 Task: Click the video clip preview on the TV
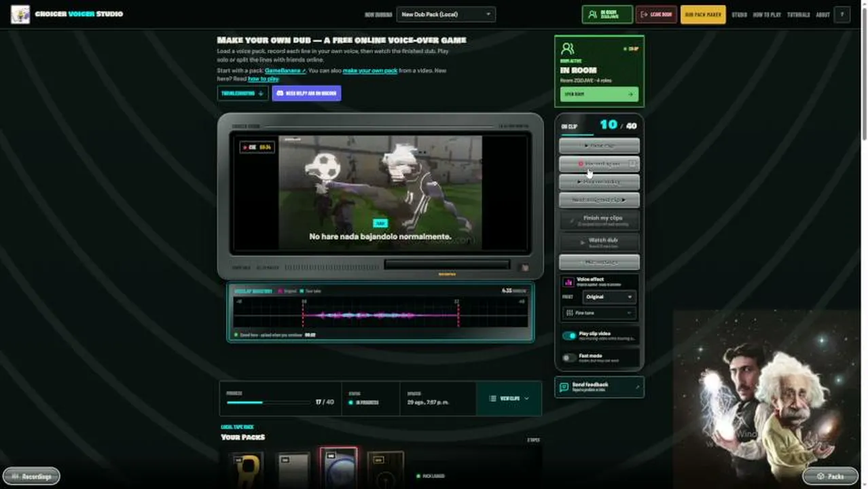coord(380,193)
